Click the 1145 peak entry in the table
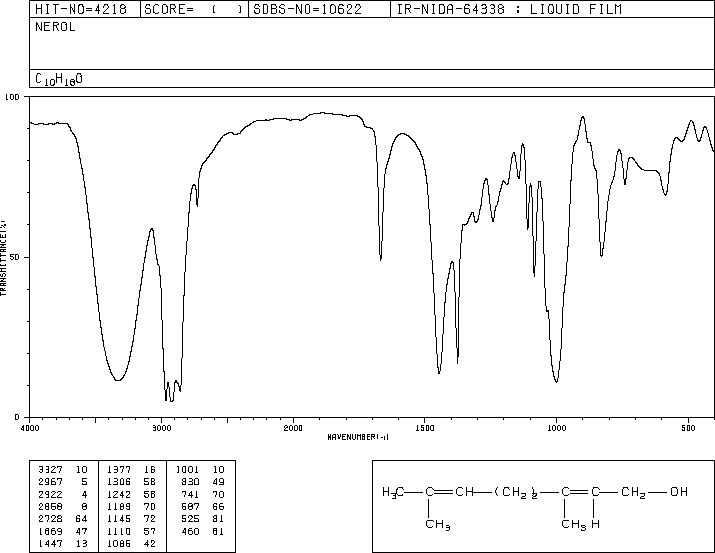715x553 pixels. coord(119,519)
